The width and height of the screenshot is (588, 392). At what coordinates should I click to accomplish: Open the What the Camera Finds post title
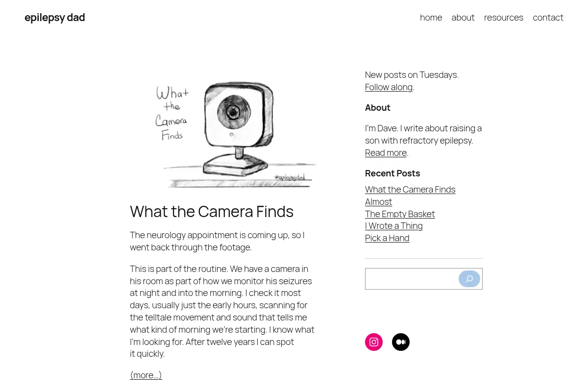point(212,212)
